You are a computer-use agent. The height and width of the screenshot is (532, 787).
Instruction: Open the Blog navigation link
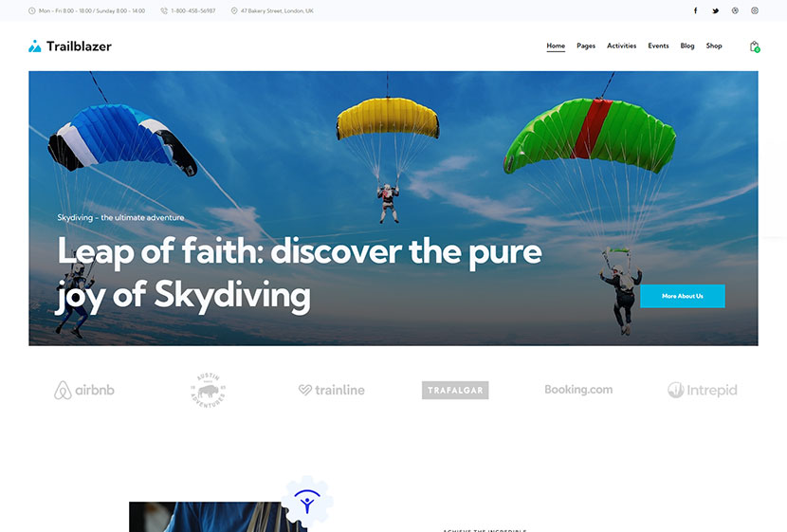pyautogui.click(x=687, y=46)
